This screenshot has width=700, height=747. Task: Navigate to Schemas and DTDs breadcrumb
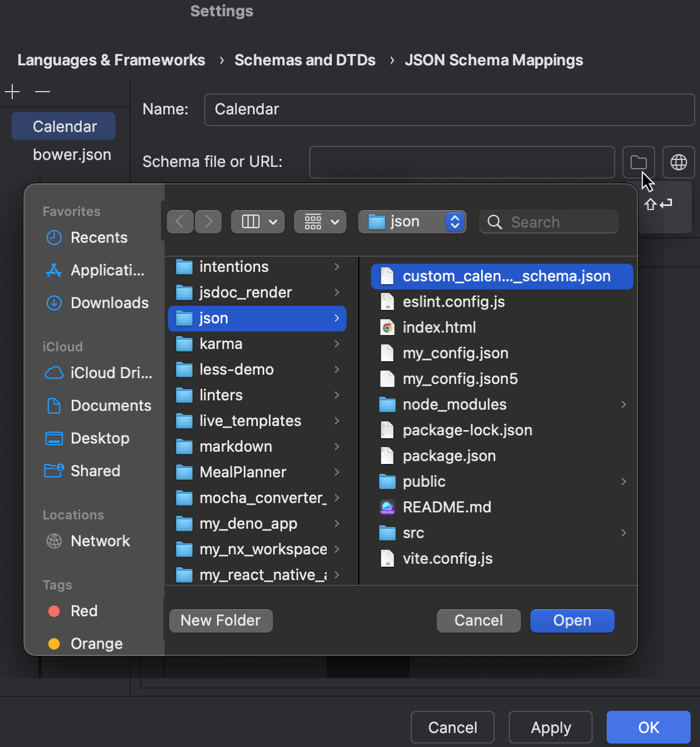pos(304,60)
